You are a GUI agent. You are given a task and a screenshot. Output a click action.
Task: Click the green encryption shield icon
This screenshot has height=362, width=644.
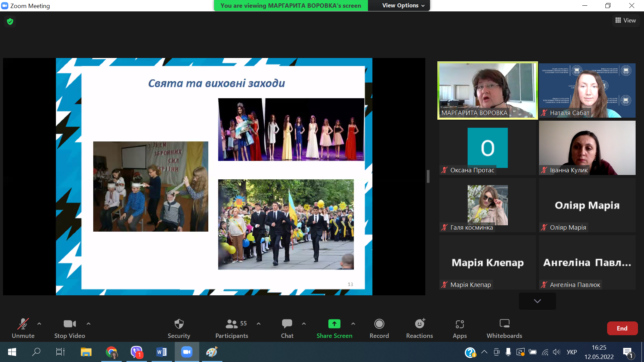pyautogui.click(x=10, y=21)
